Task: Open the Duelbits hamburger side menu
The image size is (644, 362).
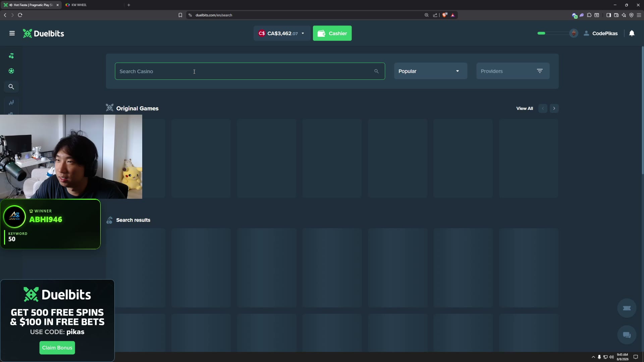Action: [x=12, y=33]
